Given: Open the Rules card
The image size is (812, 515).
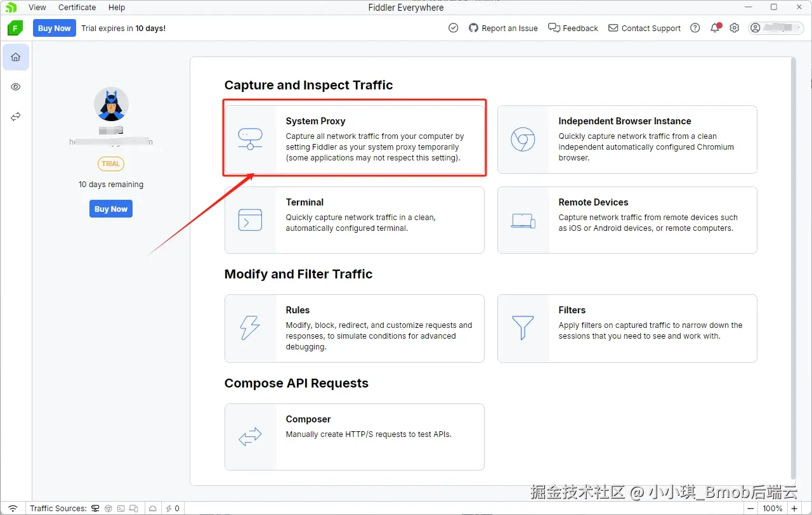Looking at the screenshot, I should [355, 329].
